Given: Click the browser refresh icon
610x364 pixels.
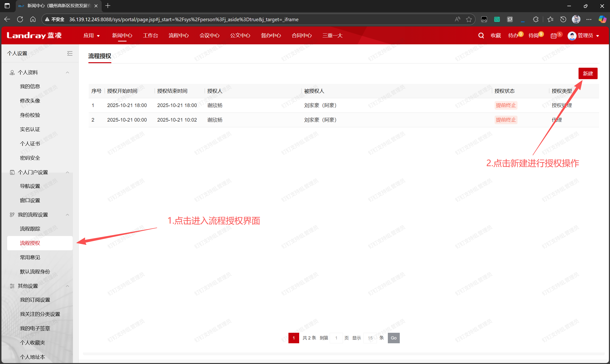Looking at the screenshot, I should pos(20,19).
